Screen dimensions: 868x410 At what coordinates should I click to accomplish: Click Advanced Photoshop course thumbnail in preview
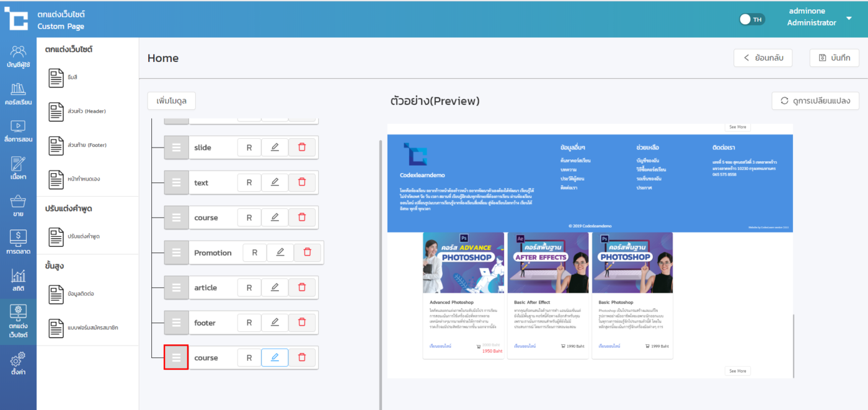tap(464, 262)
